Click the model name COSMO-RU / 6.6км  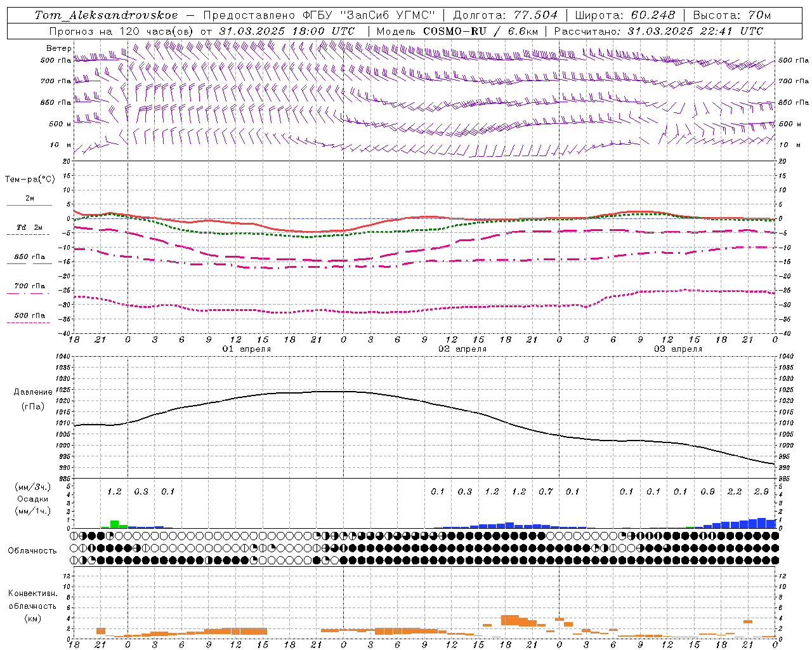[x=481, y=31]
